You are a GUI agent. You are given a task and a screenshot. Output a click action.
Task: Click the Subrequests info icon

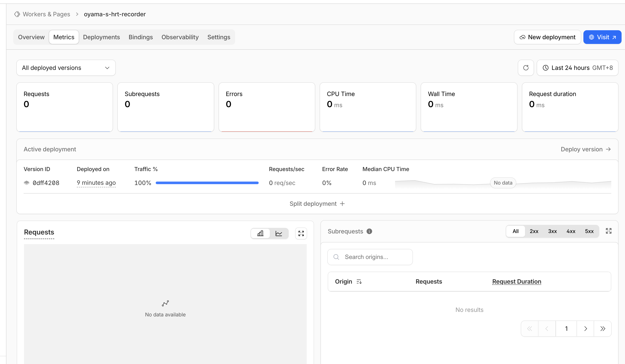369,231
